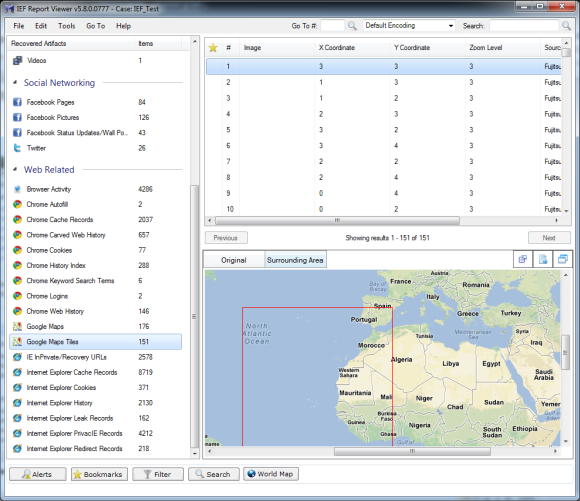The height and width of the screenshot is (501, 580).
Task: Switch to the Original tab
Action: [x=234, y=260]
